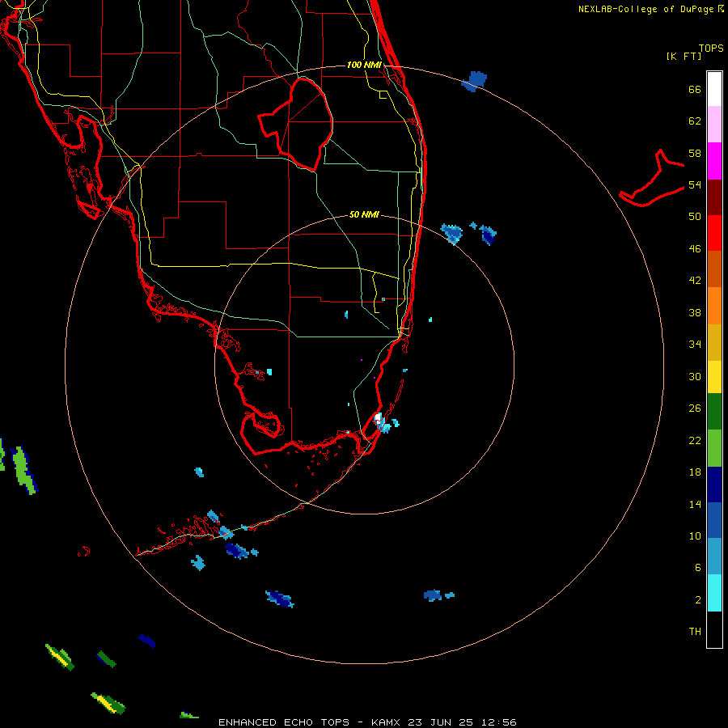Viewport: 728px width, 728px height.
Task: Click the white swatch at the top of the tops scale
Action: click(x=714, y=89)
